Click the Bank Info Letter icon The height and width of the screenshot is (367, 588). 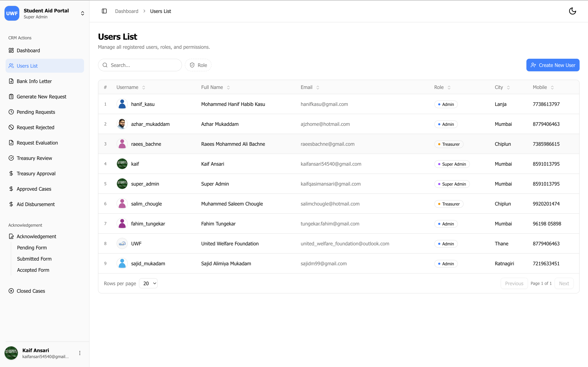tap(11, 81)
